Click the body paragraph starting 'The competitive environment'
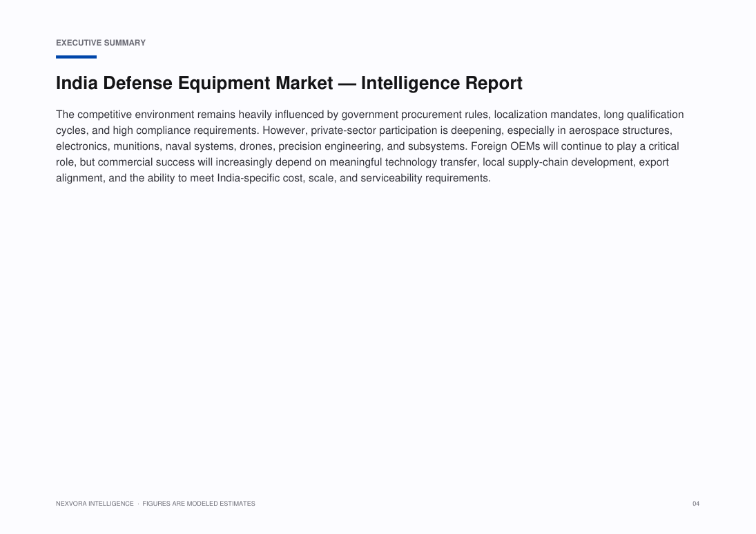The image size is (756, 534). [x=370, y=146]
